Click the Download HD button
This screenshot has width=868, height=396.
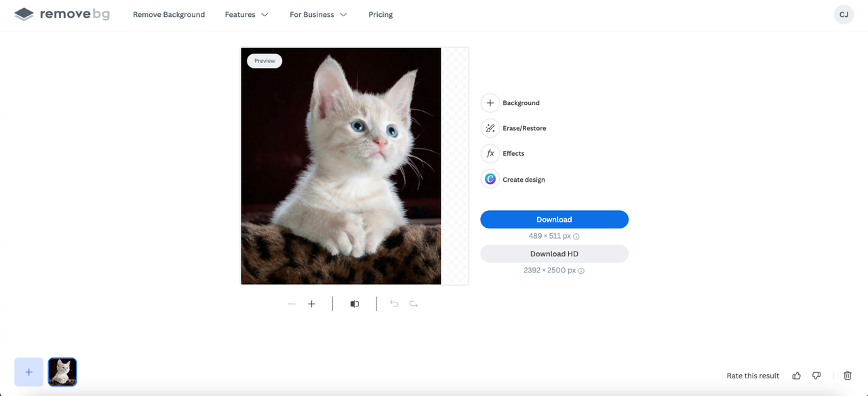(x=554, y=254)
